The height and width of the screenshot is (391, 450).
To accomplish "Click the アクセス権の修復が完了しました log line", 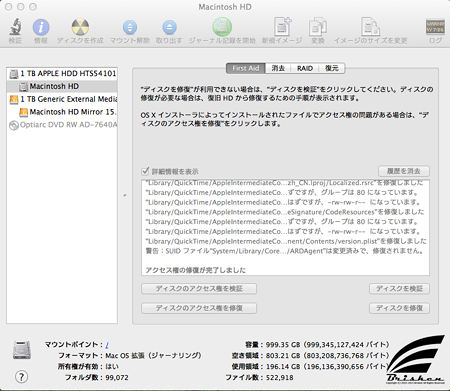I will [x=196, y=270].
